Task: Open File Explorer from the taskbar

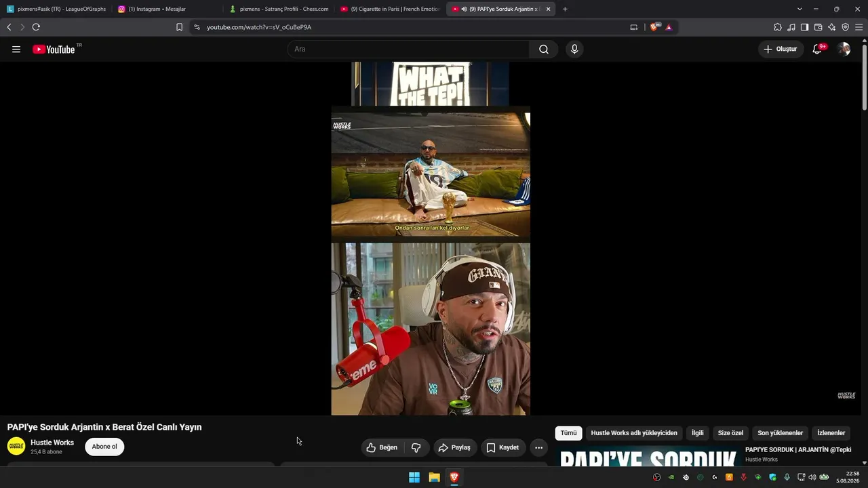Action: coord(434,477)
